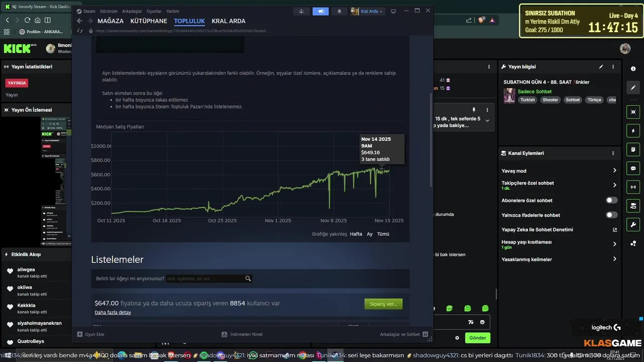This screenshot has height=362, width=644.
Task: Click the Steam announcements megaphone button
Action: point(320,11)
